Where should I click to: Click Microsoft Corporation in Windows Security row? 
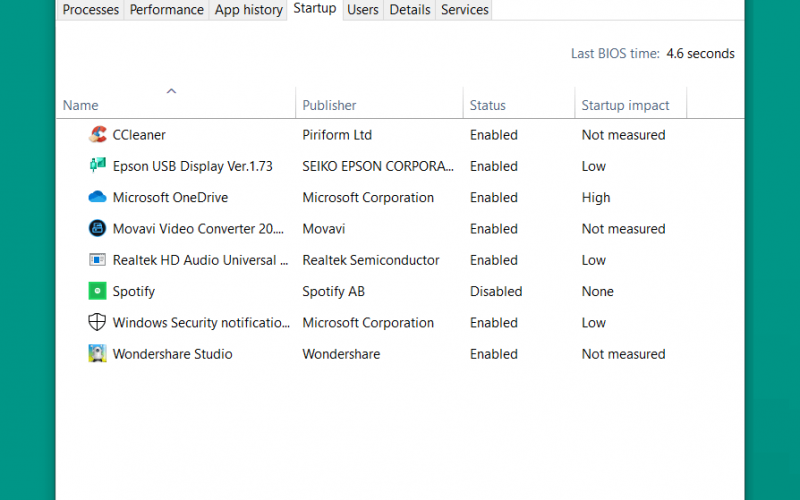[368, 322]
